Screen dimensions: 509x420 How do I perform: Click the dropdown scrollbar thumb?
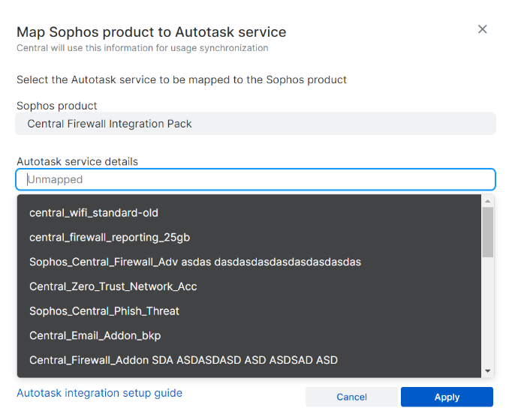(488, 232)
